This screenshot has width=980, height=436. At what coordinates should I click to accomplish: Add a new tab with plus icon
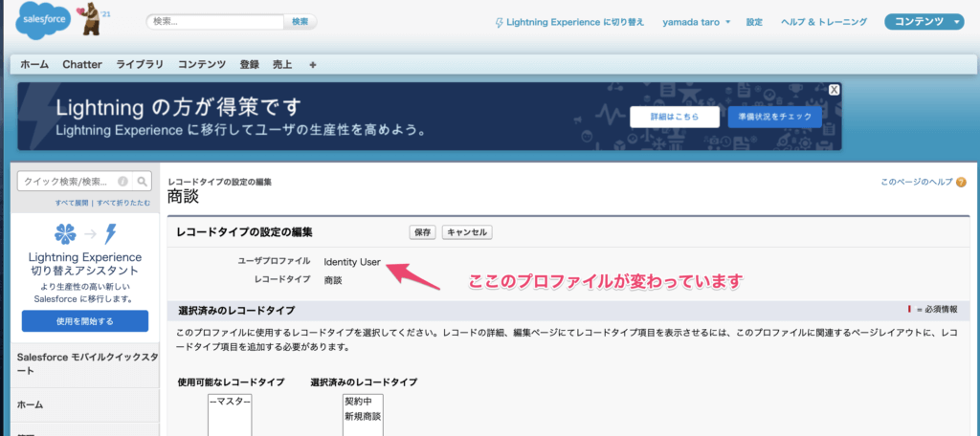[313, 64]
